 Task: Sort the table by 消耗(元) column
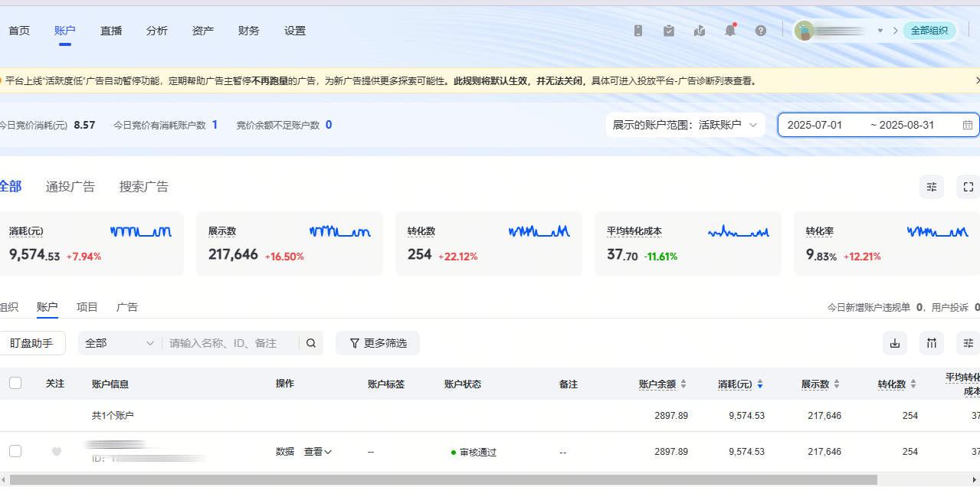759,384
